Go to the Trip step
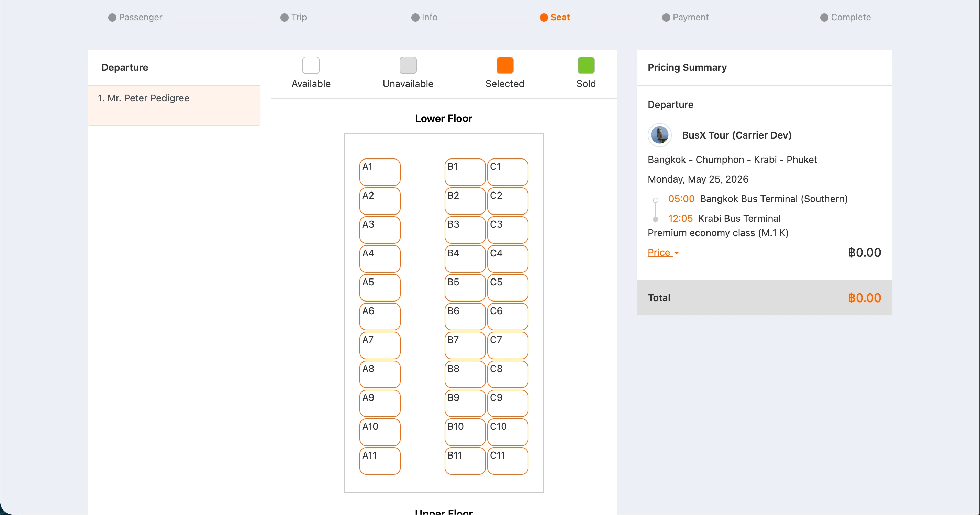 coord(293,17)
